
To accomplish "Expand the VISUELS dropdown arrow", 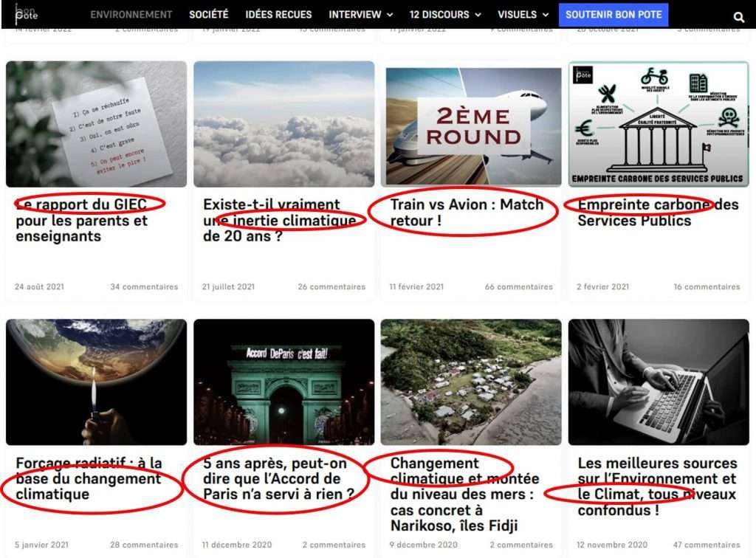I will [x=546, y=15].
